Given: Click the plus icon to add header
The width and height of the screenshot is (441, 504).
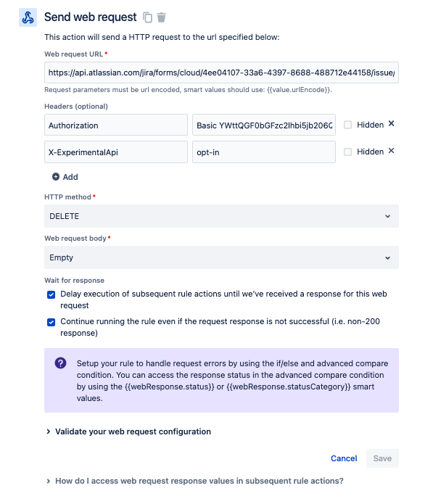Looking at the screenshot, I should (56, 177).
